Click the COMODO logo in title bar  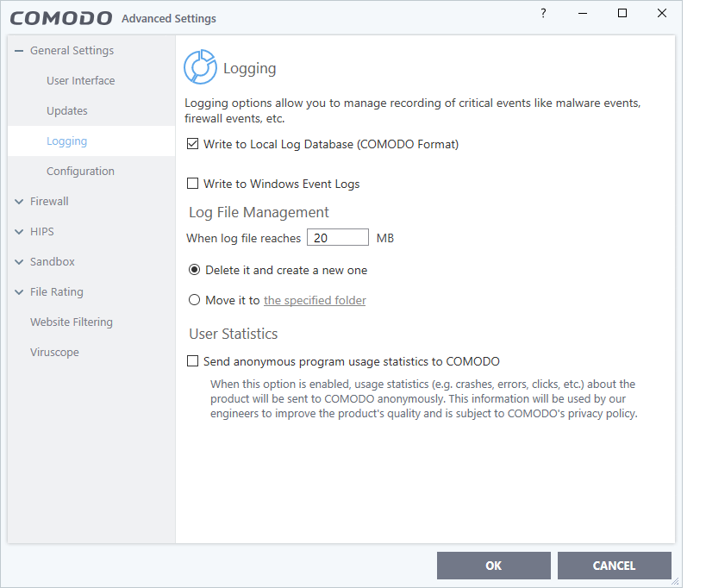coord(61,18)
